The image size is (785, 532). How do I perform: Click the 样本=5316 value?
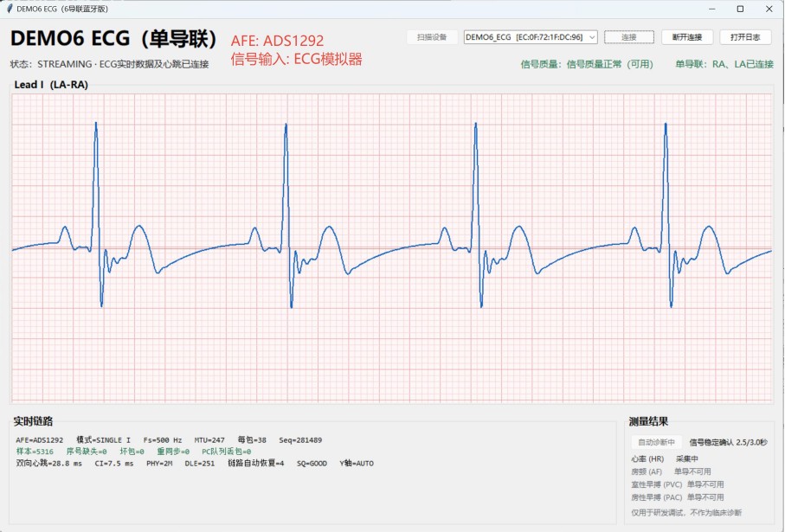[x=35, y=452]
